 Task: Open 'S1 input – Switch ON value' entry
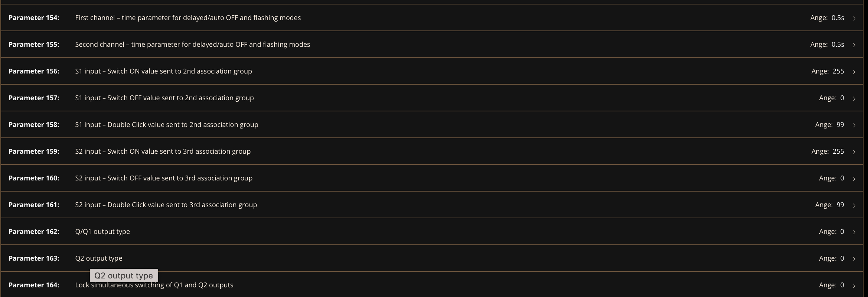point(163,71)
